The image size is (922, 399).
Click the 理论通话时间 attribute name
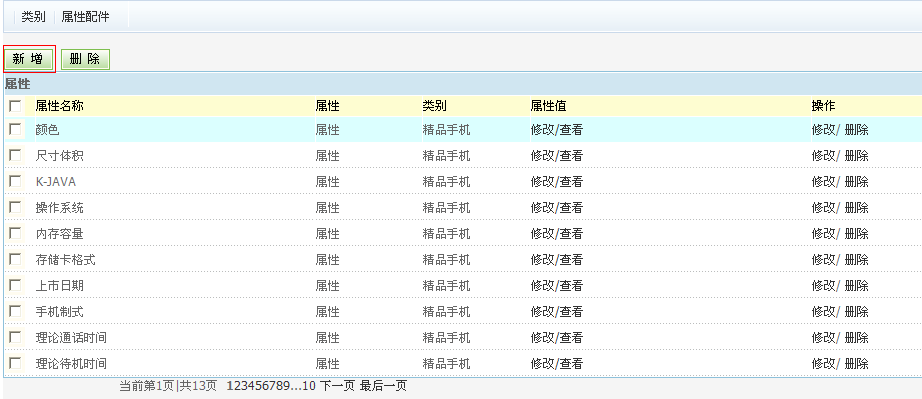point(71,338)
